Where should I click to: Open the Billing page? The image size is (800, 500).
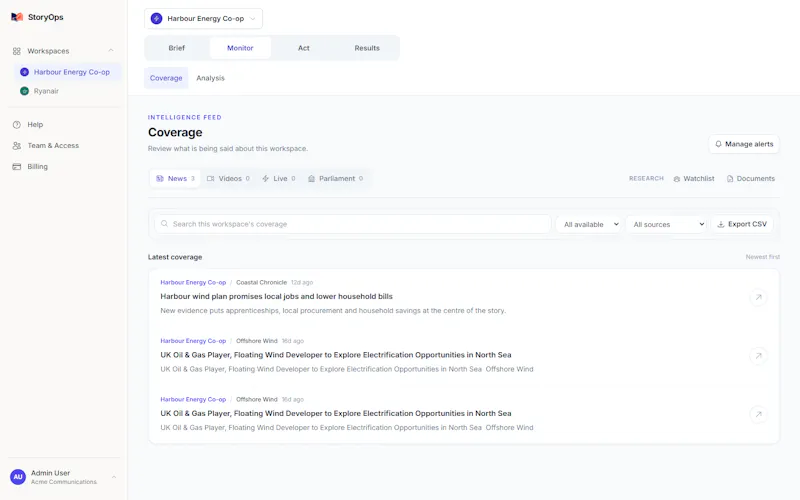click(x=37, y=166)
